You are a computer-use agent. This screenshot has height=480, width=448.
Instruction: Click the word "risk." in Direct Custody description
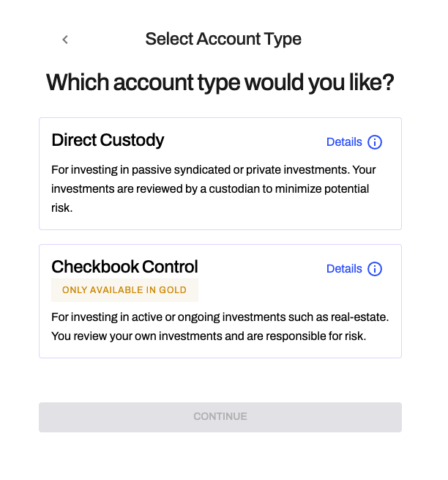tap(63, 208)
